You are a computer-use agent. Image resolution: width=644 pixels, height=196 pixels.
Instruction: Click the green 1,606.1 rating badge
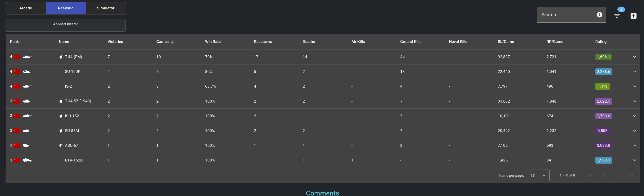603,57
